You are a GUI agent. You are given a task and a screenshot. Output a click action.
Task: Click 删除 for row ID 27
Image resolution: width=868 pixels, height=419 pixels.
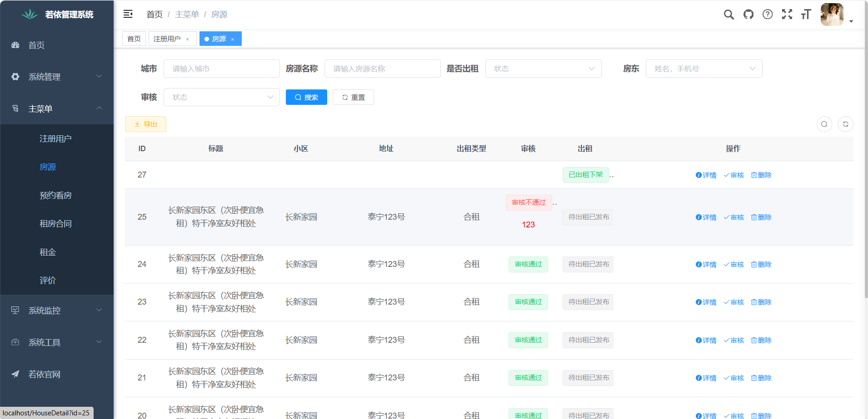(x=761, y=175)
